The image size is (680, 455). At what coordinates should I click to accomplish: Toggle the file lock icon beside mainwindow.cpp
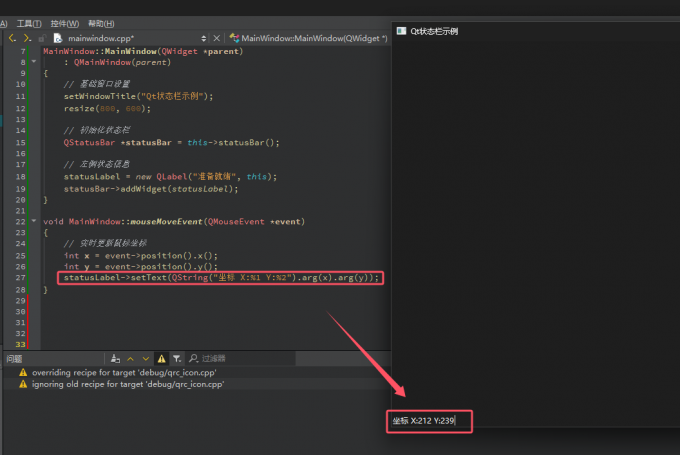point(42,38)
